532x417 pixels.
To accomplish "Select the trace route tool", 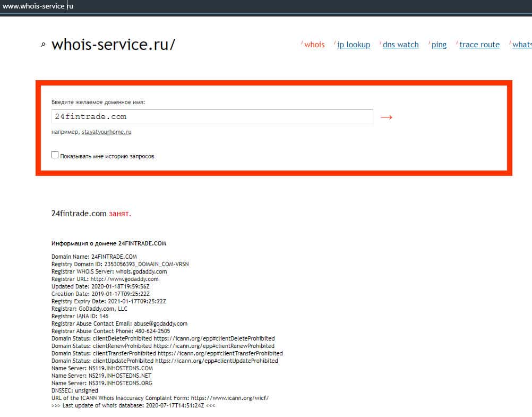I will click(x=479, y=45).
